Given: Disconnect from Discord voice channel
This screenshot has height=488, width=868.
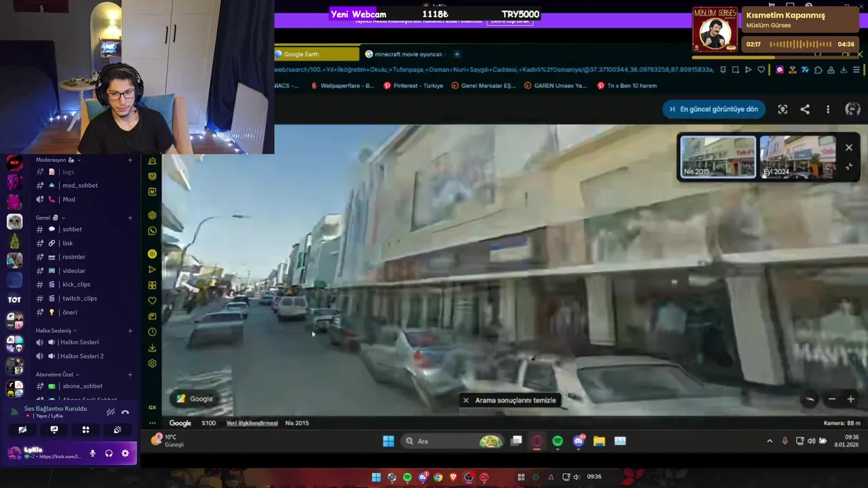Looking at the screenshot, I should [125, 411].
